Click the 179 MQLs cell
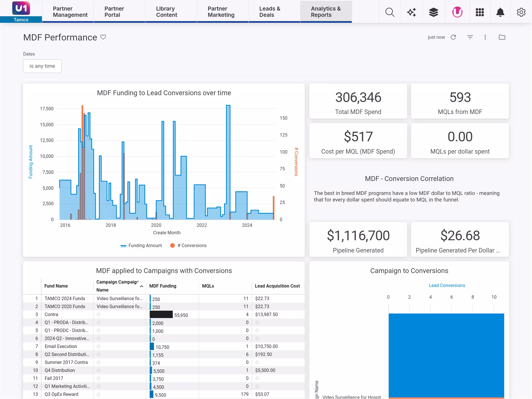The height and width of the screenshot is (399, 532). click(225, 394)
